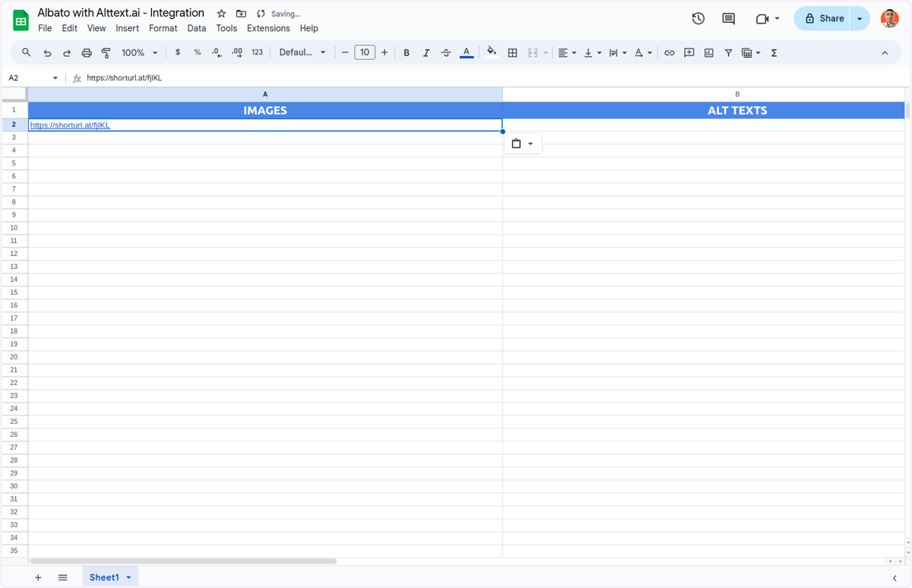Open the Data menu
This screenshot has height=588, width=912.
coord(196,28)
